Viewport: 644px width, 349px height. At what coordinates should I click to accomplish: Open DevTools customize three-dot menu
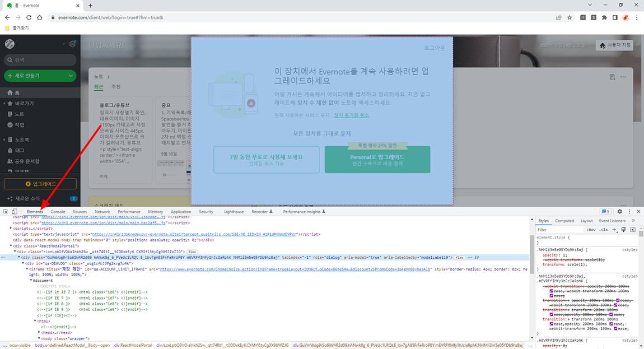click(x=629, y=212)
